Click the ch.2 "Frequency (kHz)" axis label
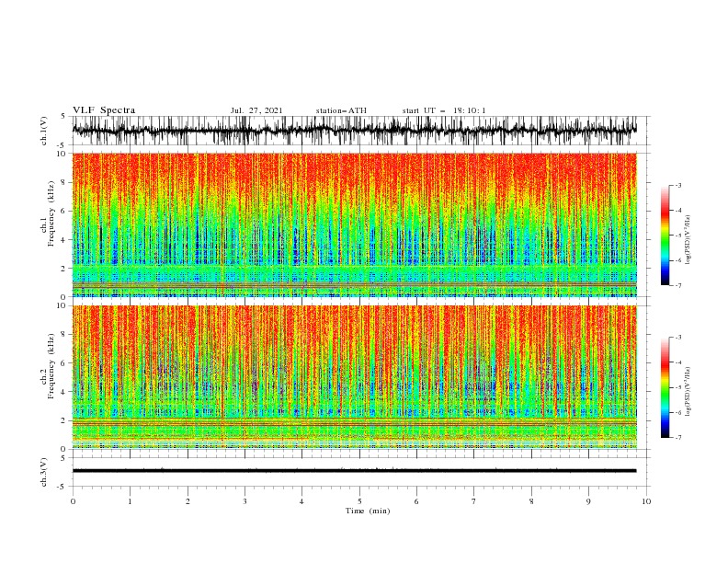 pyautogui.click(x=51, y=366)
